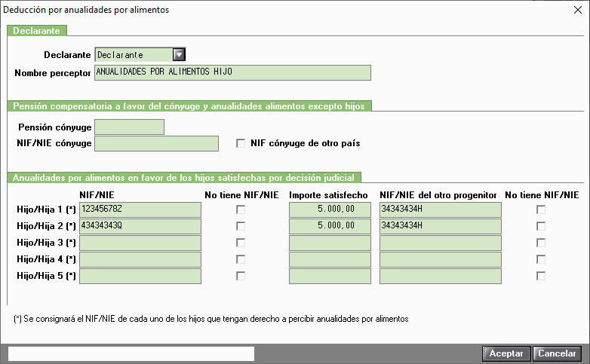The height and width of the screenshot is (364, 590).
Task: Click otro progenitor NIF field for Hijo/Hija 3
Action: pos(441,243)
